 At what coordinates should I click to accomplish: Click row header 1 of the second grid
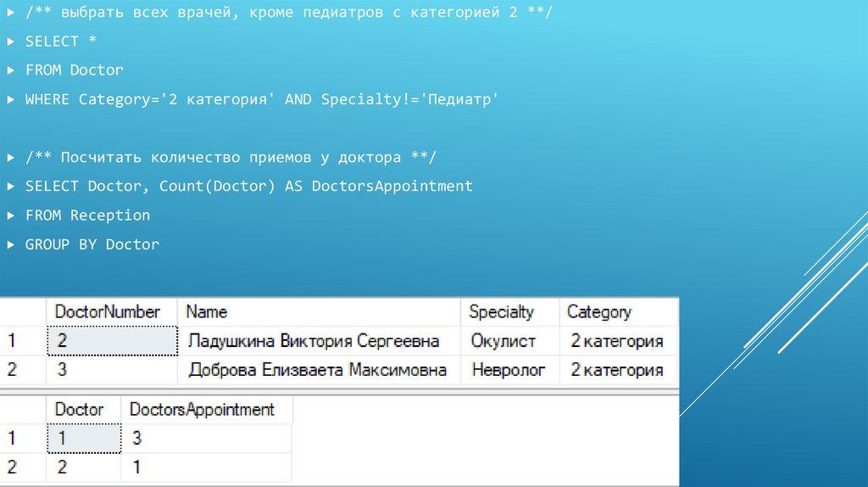[12, 439]
